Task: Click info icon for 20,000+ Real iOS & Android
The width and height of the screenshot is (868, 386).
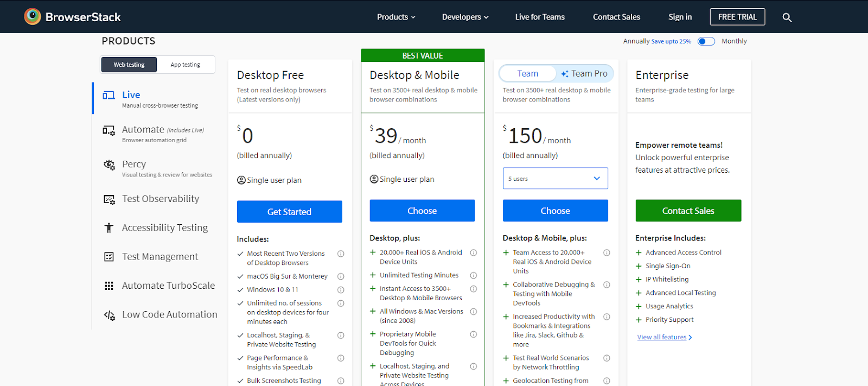Action: (x=474, y=253)
